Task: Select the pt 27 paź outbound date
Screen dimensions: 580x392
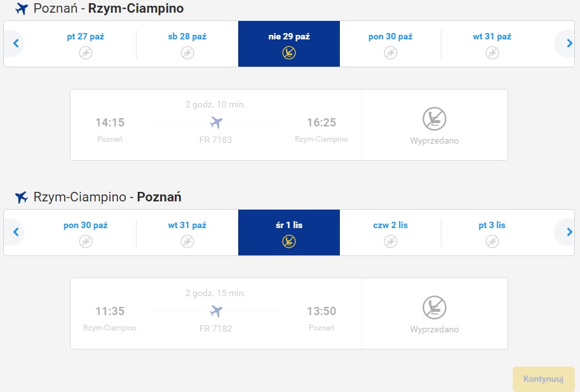Action: 86,44
